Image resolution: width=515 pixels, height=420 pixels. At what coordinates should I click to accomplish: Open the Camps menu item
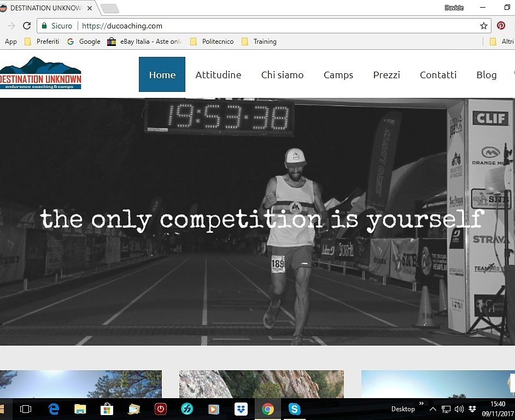[338, 75]
